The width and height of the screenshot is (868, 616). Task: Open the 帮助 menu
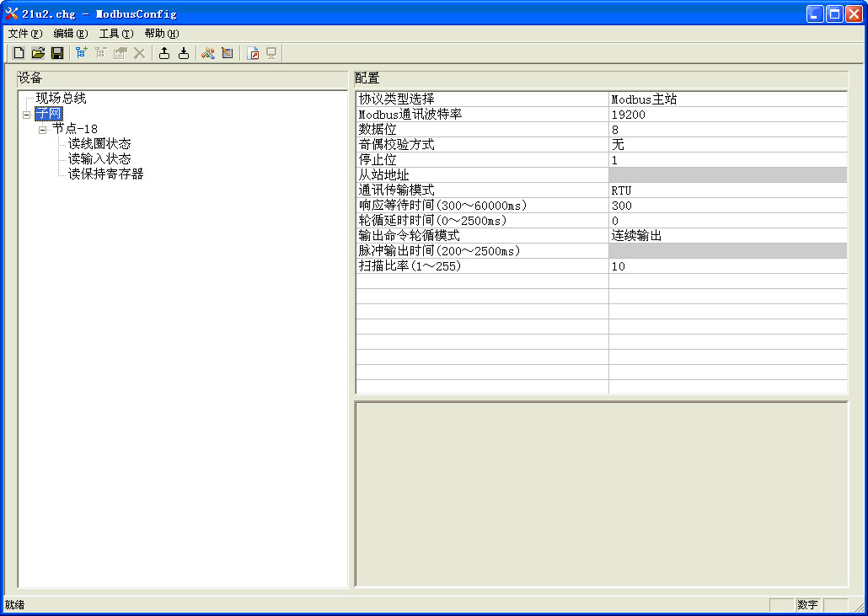(161, 34)
